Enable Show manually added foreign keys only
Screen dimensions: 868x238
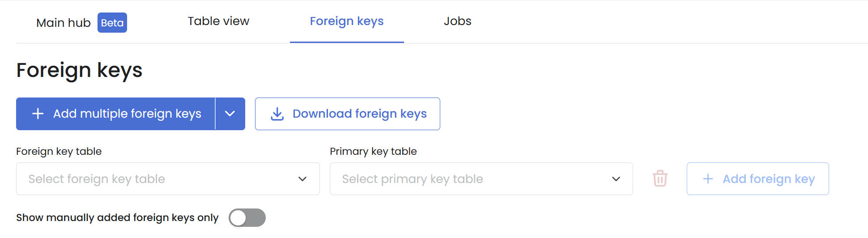tap(247, 218)
